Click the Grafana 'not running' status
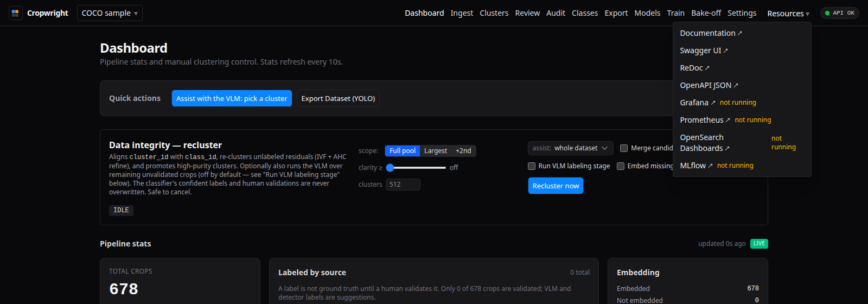The height and width of the screenshot is (304, 868). (x=738, y=103)
